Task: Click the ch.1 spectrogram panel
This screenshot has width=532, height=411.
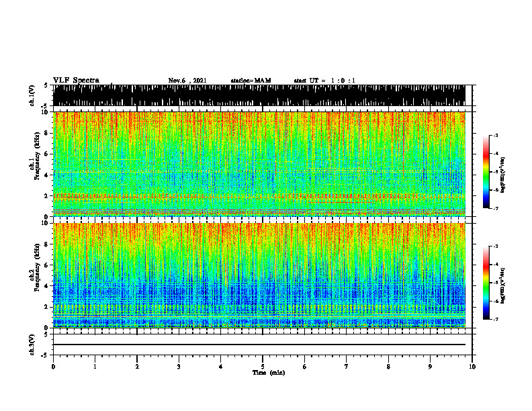Action: click(x=259, y=164)
